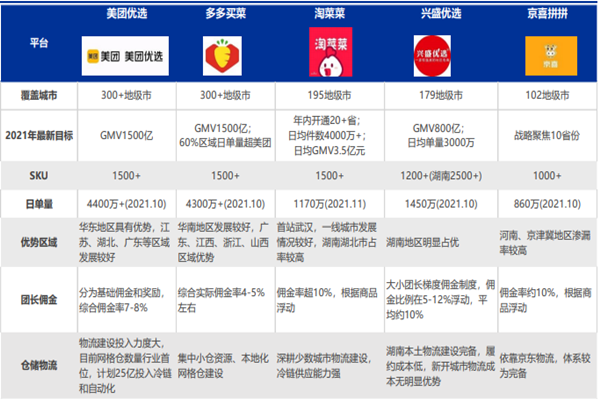Screen dimensions: 600x400
Task: Click the 4300万+(2021.10) cell
Action: (225, 204)
